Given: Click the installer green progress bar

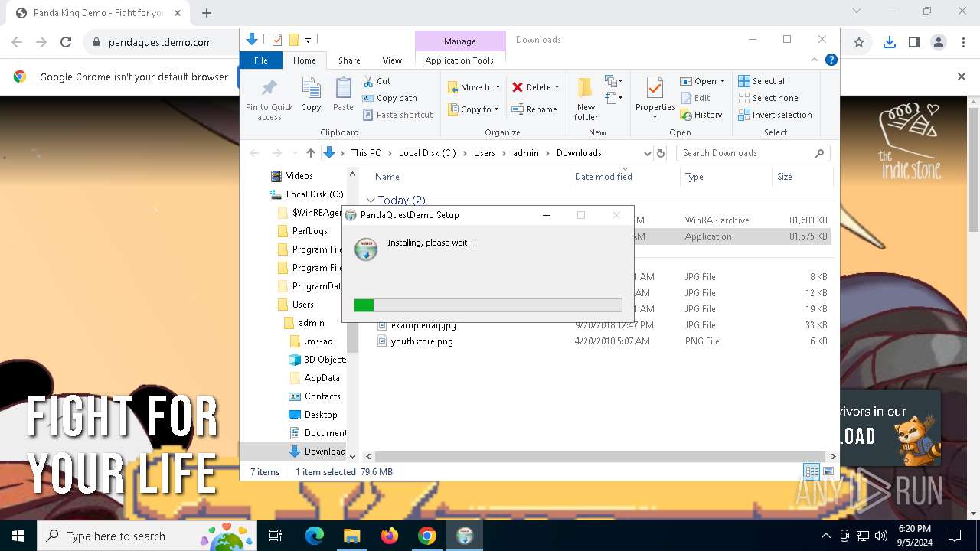Looking at the screenshot, I should tap(364, 305).
